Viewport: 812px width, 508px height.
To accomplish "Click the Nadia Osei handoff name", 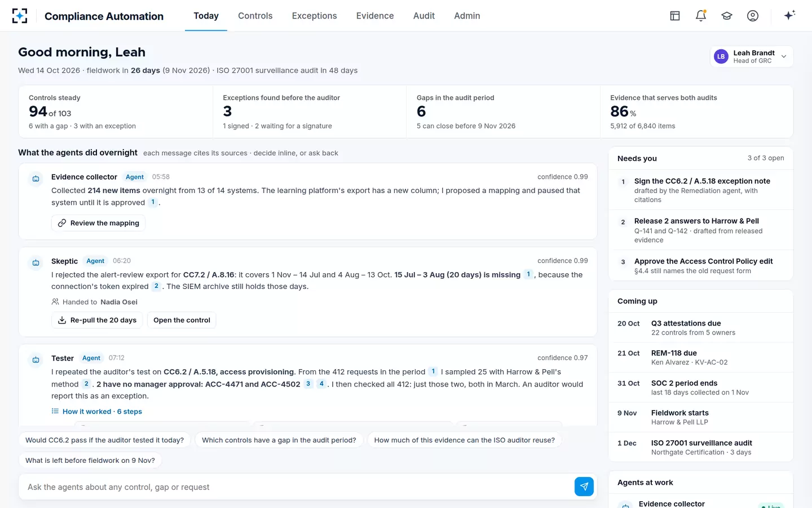I will click(x=119, y=302).
